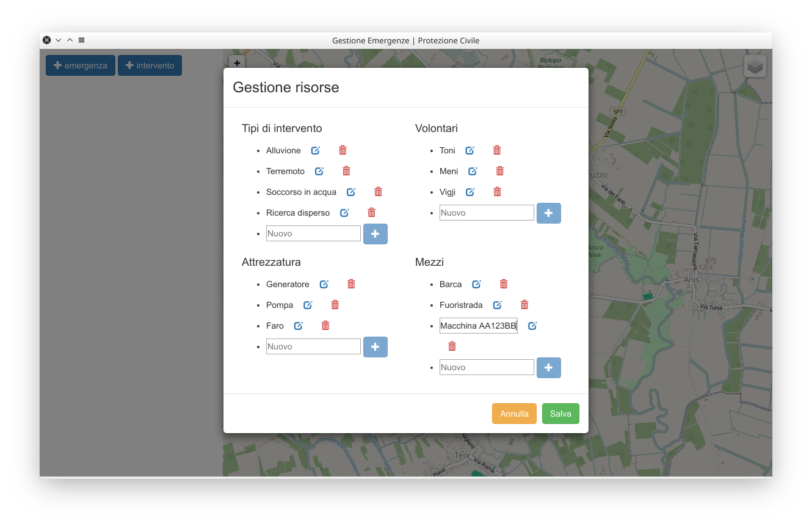Select the Ricerca disperso label

pyautogui.click(x=298, y=213)
